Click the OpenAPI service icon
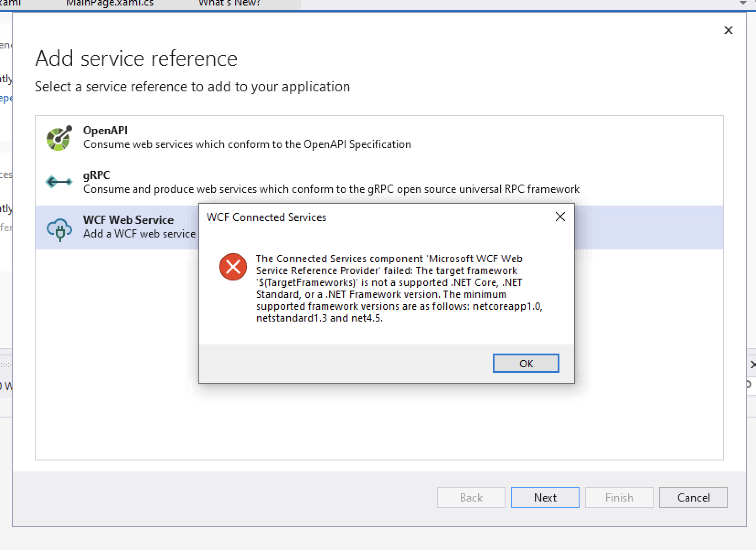The height and width of the screenshot is (550, 756). tap(59, 137)
